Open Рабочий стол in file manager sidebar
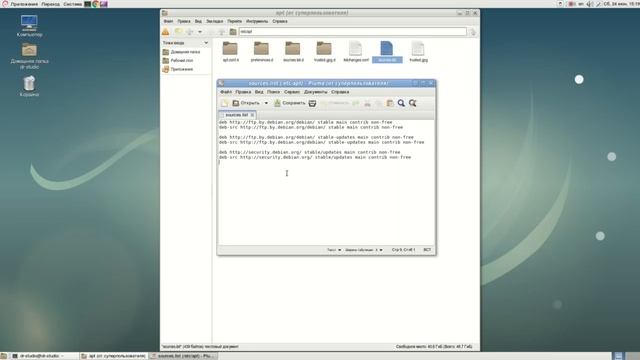This screenshot has height=360, width=640. pos(178,60)
